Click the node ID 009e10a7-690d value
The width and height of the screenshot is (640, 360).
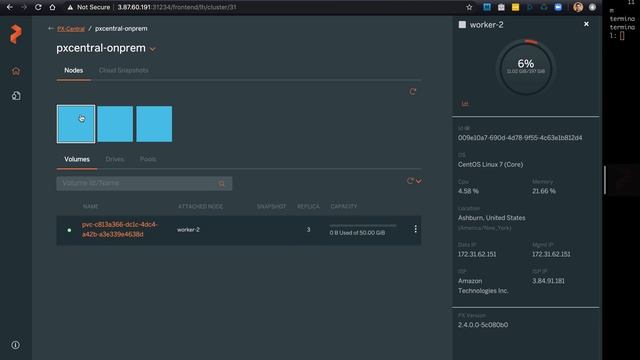click(x=520, y=138)
